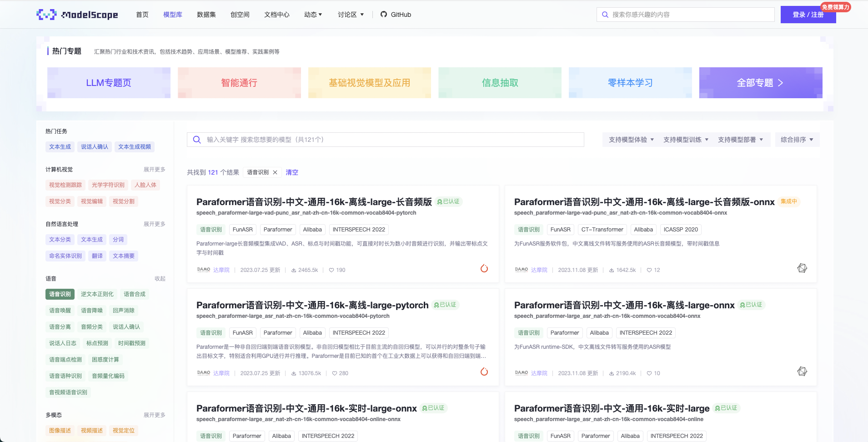Expand 支持模型训练 filter
The image size is (868, 442).
pyautogui.click(x=686, y=140)
